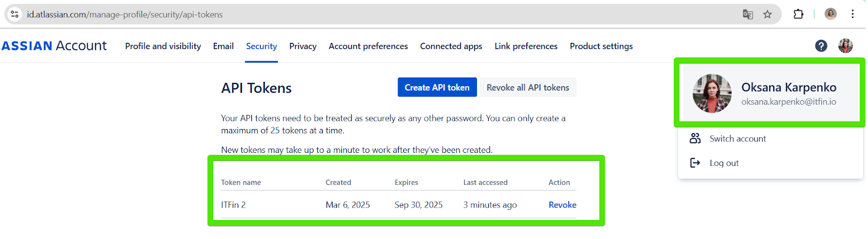The image size is (868, 239).
Task: Click the Atlassian Account logo
Action: (54, 46)
